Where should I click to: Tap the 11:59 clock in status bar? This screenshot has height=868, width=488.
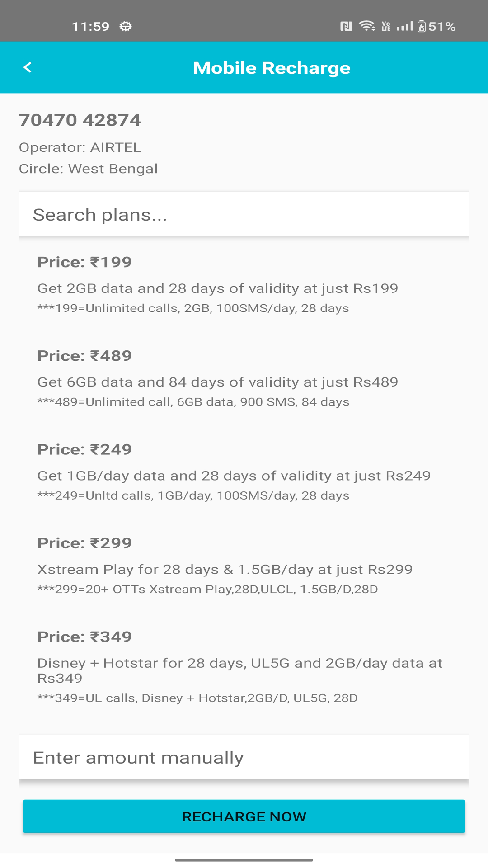pos(91,26)
